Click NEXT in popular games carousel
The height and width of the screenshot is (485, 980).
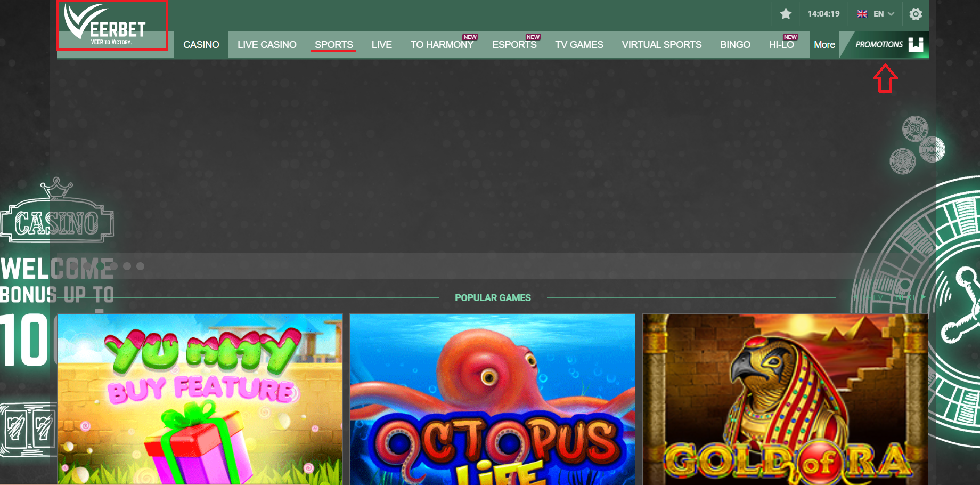[x=911, y=297]
